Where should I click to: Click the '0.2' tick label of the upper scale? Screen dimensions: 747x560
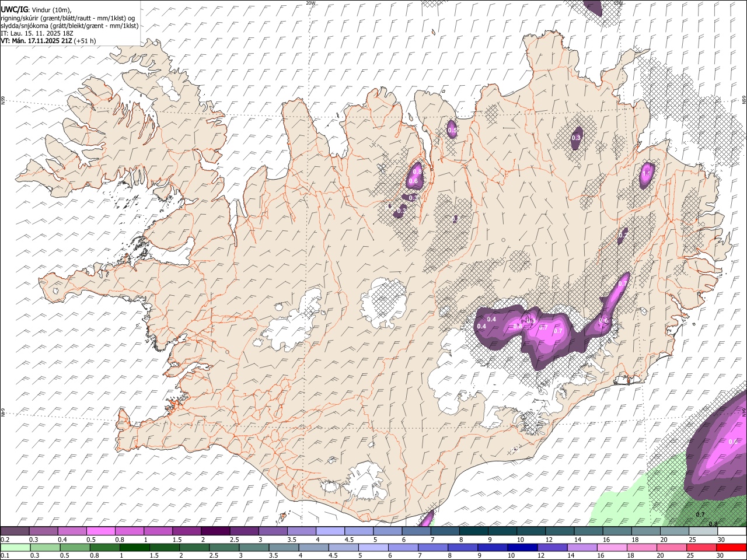point(4,540)
